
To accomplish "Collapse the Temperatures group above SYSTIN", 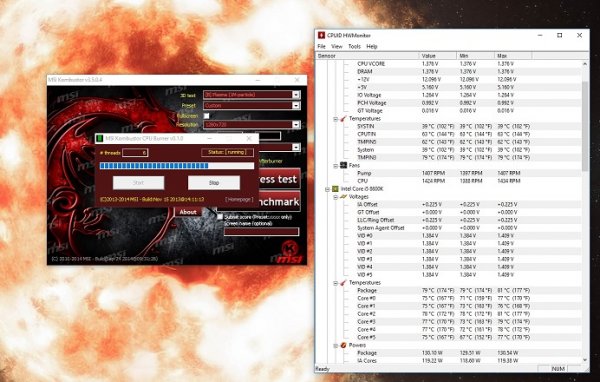I will click(335, 119).
